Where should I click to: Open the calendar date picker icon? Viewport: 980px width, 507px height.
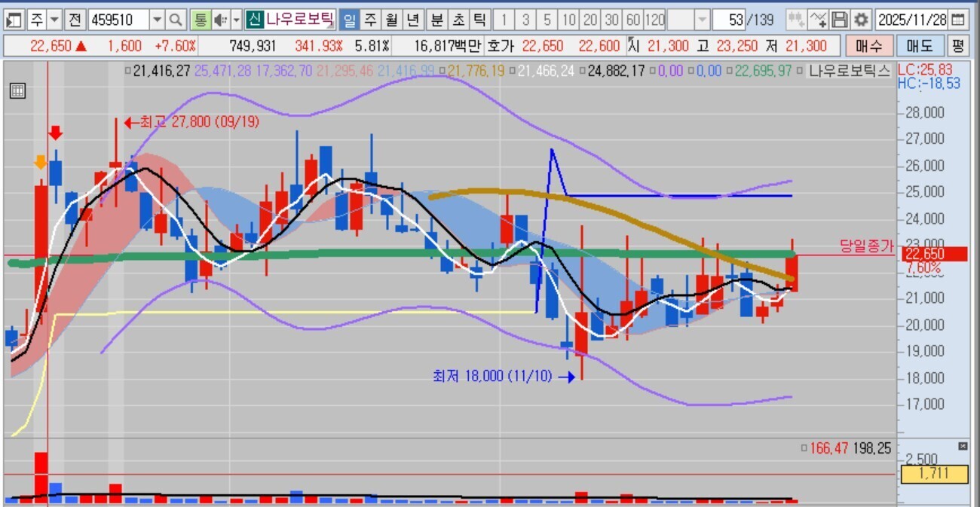[957, 20]
